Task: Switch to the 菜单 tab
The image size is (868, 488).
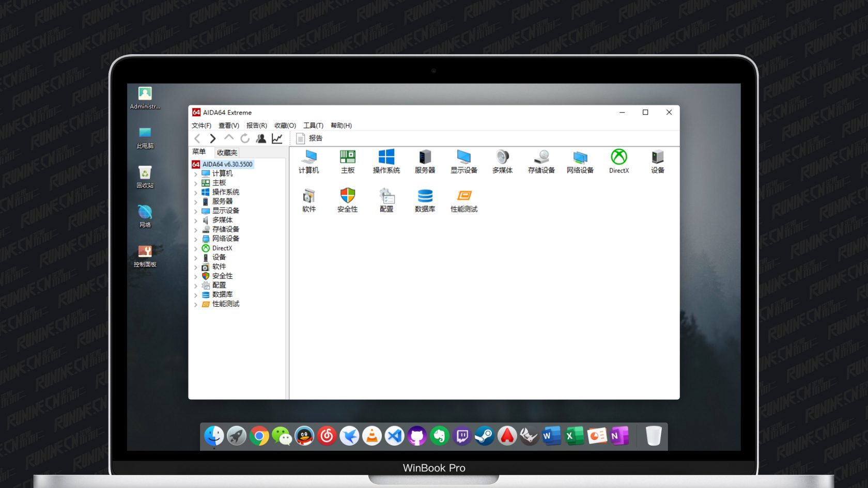Action: click(199, 152)
